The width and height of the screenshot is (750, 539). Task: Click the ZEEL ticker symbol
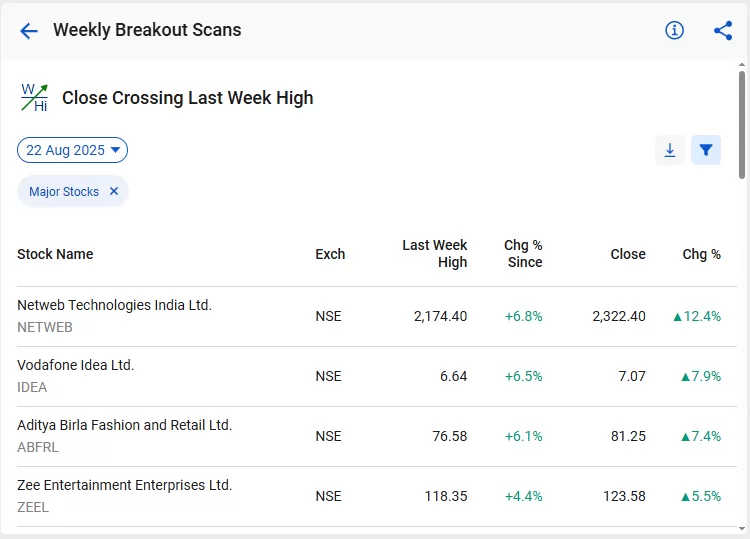click(x=33, y=507)
